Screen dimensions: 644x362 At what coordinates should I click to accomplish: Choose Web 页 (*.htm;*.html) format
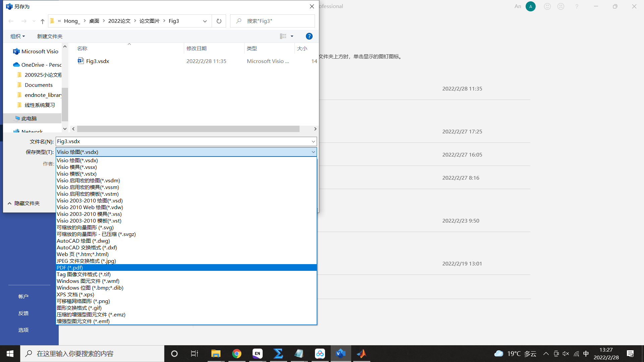click(186, 254)
